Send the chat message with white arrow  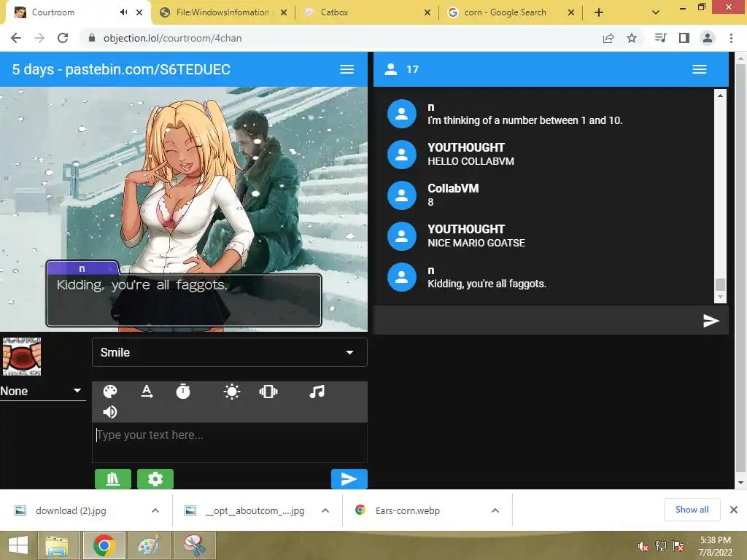[711, 321]
